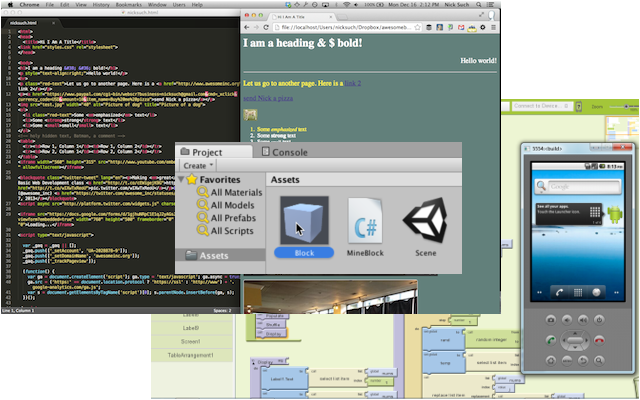Open the Apple menu
Screen dimensions: 640x400
pos(10,4)
